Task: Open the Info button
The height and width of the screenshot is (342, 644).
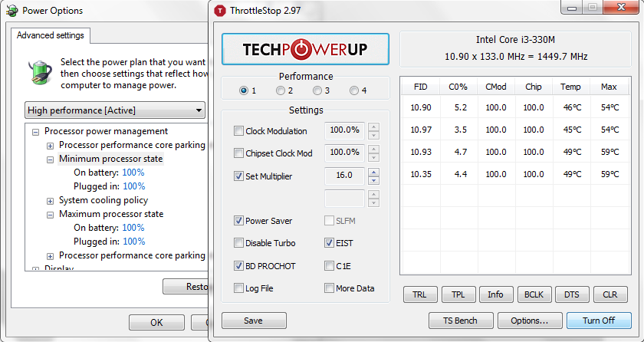Action: [x=496, y=294]
